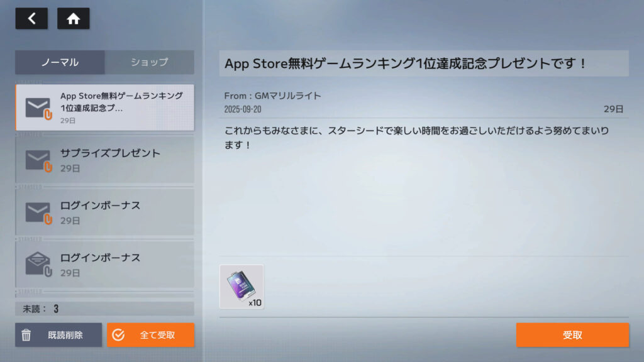Viewport: 644px width, 362px height.
Task: Select the App Store無料ゲームランキング mail entry text
Action: (x=121, y=101)
